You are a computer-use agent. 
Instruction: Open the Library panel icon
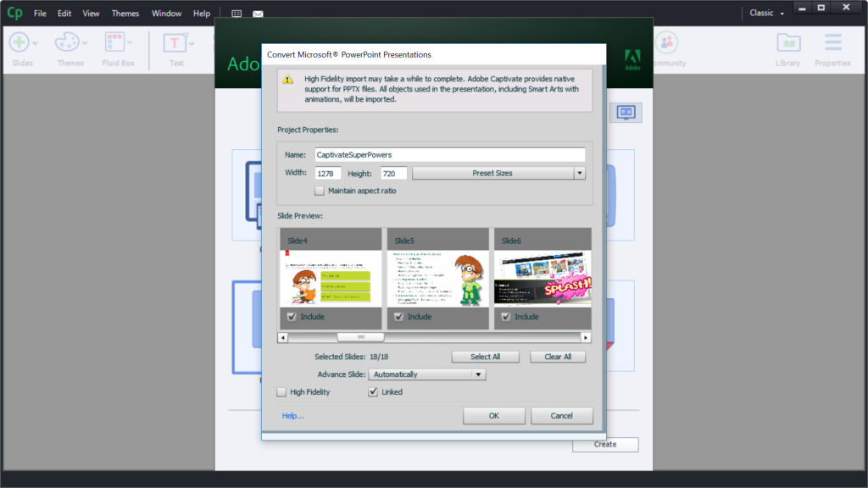coord(787,42)
